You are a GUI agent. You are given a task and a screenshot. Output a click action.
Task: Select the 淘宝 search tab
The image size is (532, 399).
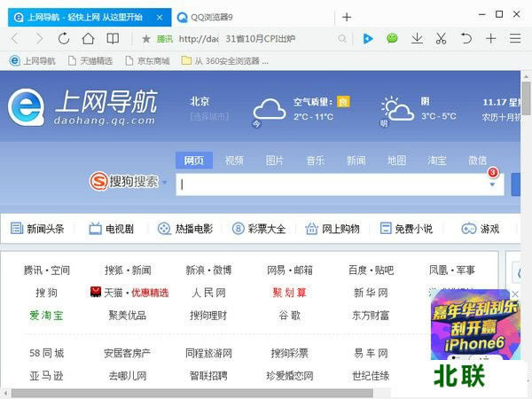(x=437, y=160)
